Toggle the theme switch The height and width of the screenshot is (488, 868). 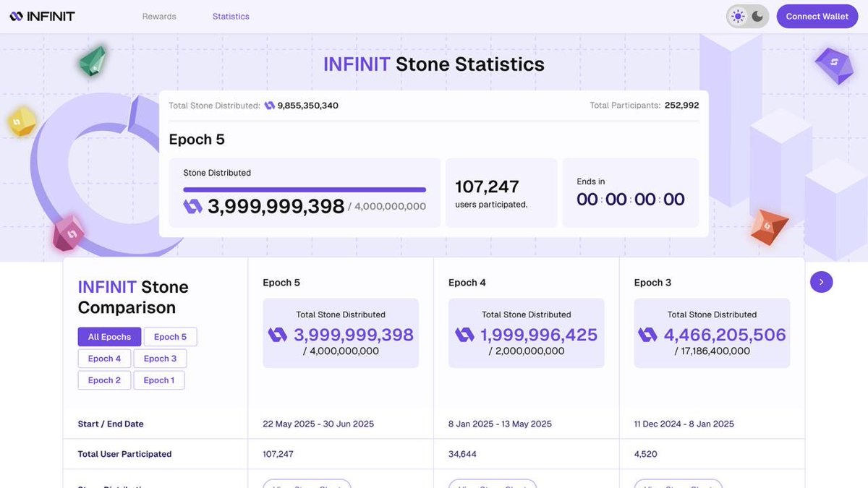746,15
